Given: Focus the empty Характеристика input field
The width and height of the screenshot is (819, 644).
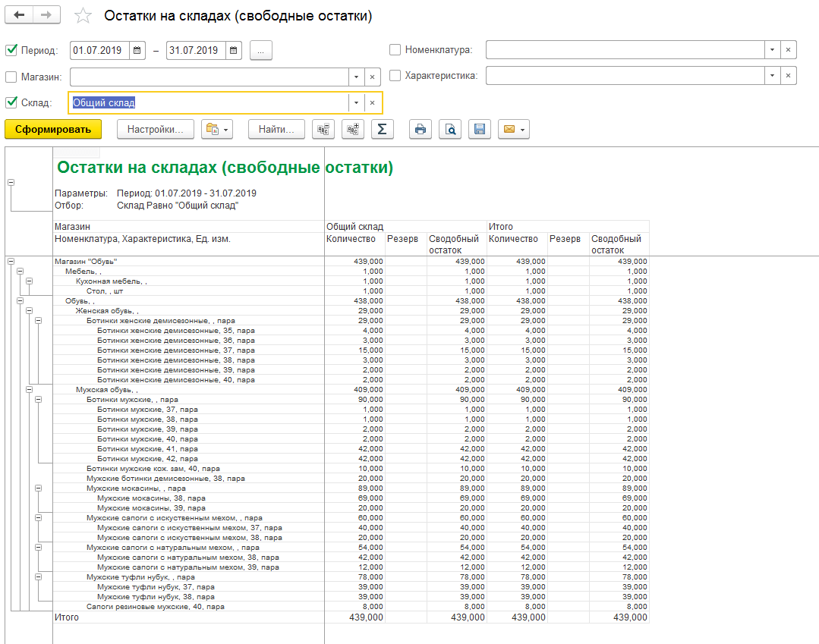Looking at the screenshot, I should 625,76.
